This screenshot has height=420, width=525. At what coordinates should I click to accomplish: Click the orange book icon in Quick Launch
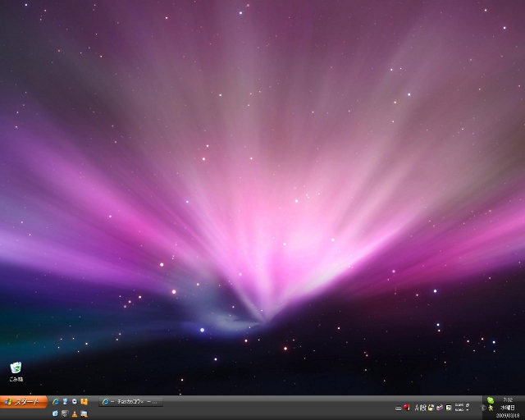[84, 402]
